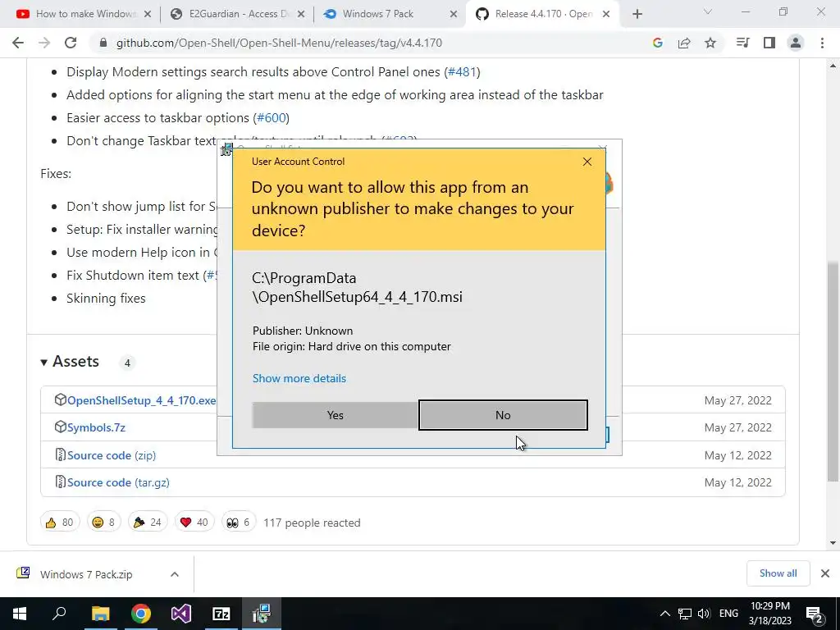Close the downloads bar

[x=825, y=573]
